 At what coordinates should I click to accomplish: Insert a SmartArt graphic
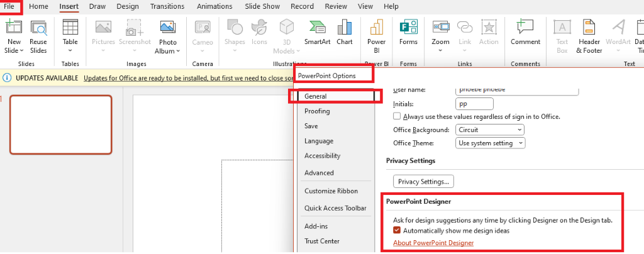(317, 33)
